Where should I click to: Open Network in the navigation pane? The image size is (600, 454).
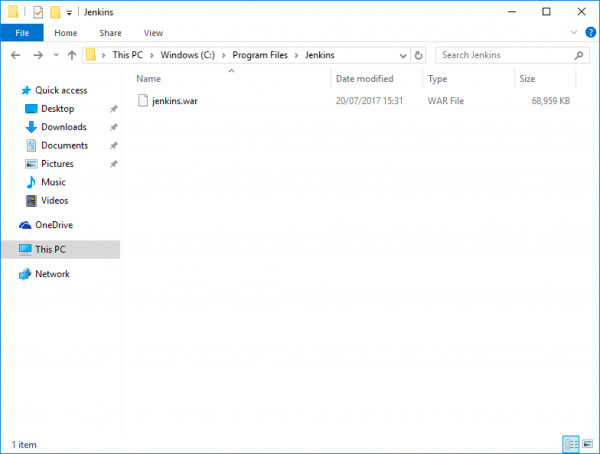click(52, 274)
